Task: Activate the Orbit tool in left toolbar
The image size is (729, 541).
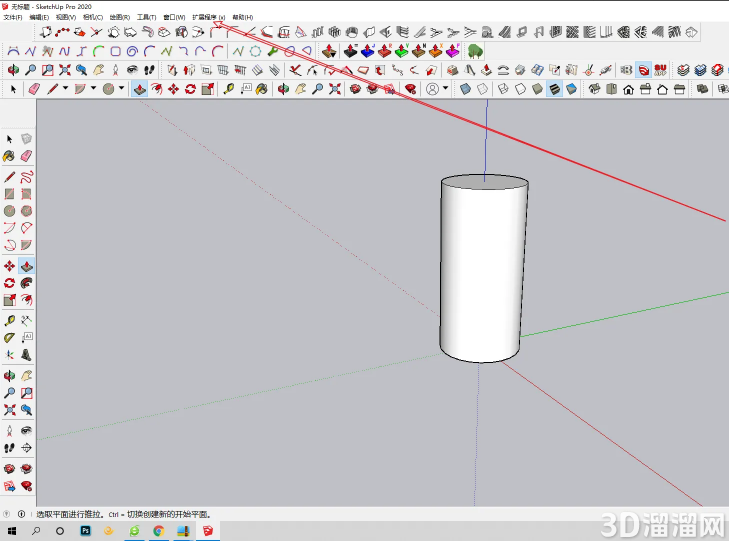Action: coord(9,376)
